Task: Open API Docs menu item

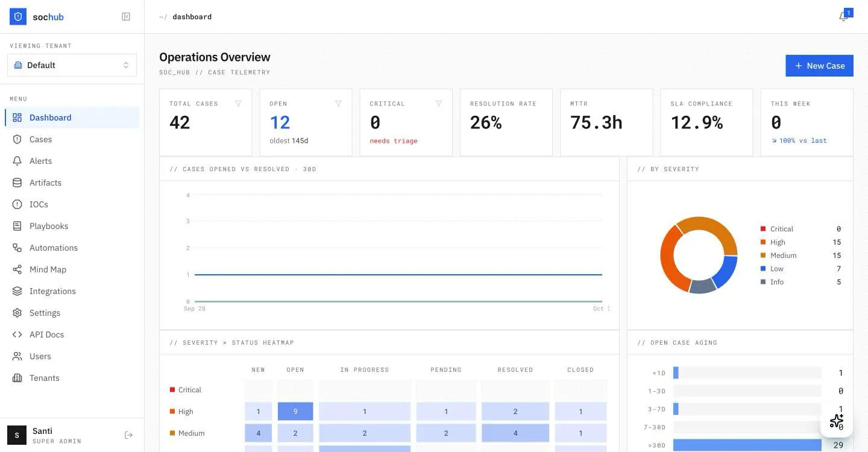Action: coord(72,334)
